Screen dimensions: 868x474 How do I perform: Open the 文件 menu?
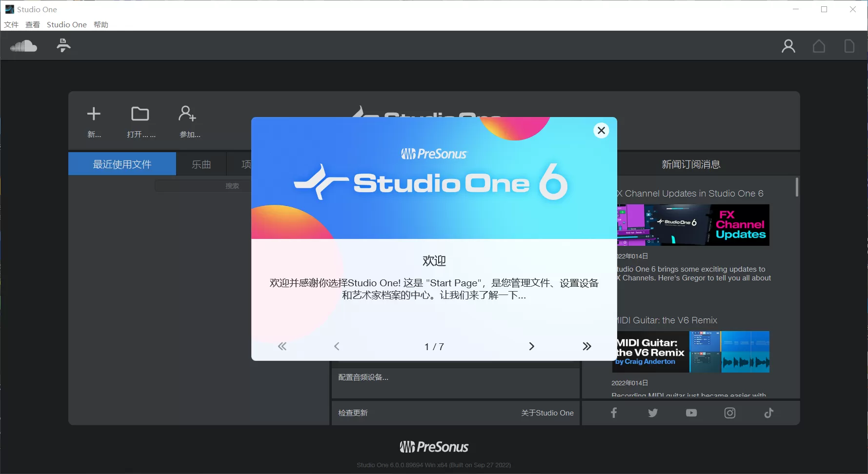(x=11, y=24)
